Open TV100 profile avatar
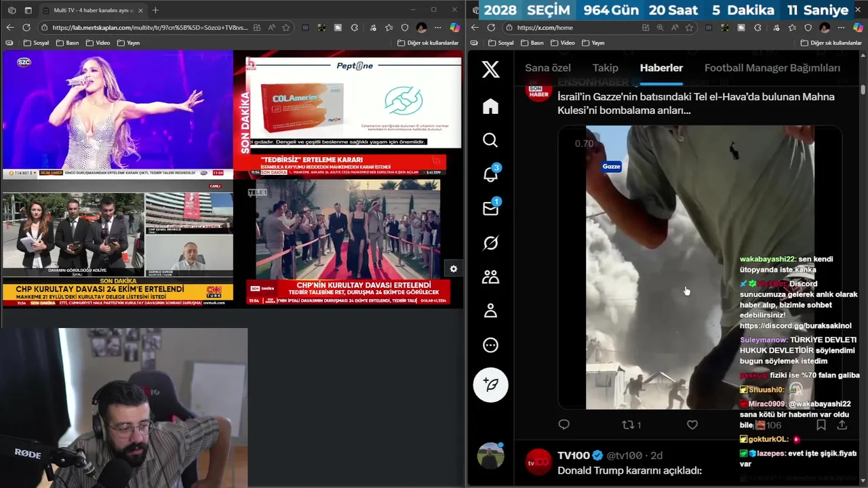The image size is (868, 488). pos(539,462)
